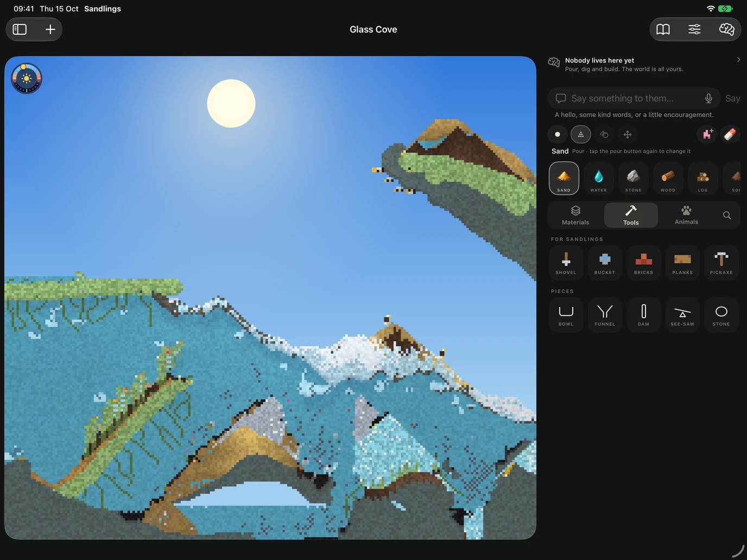Viewport: 747px width, 560px height.
Task: Select the move arrows mode
Action: [x=628, y=135]
